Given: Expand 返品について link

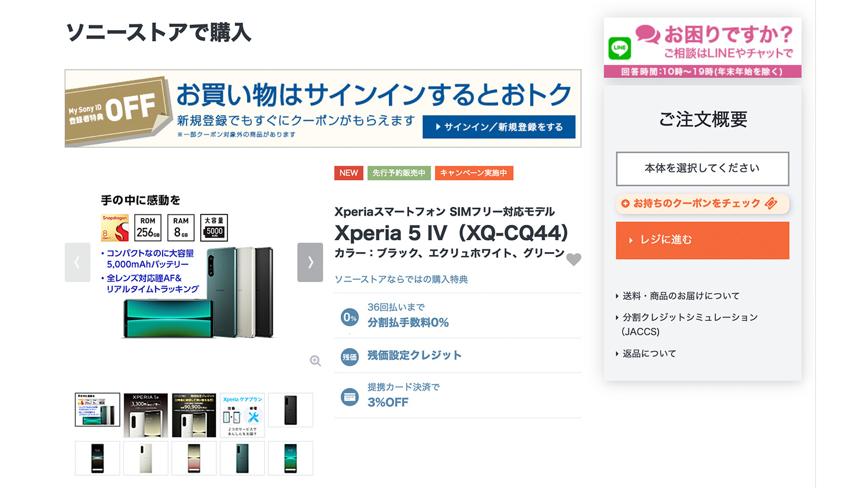Looking at the screenshot, I should [646, 353].
